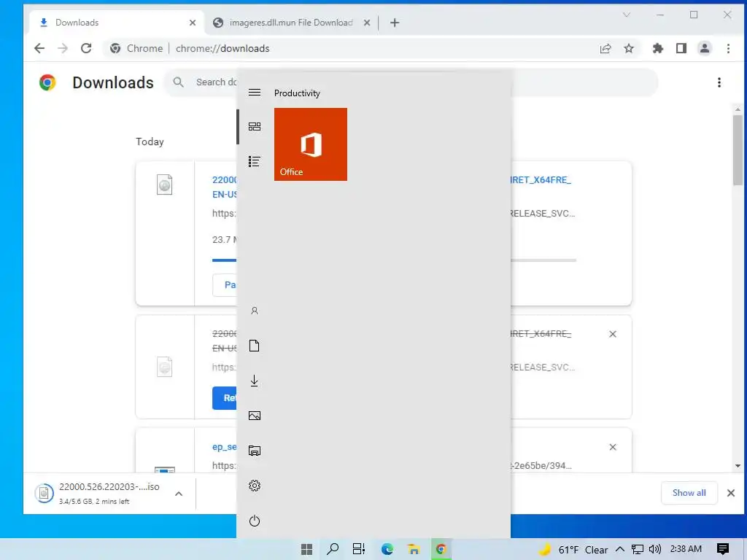This screenshot has width=747, height=560.
Task: Switch to the Downloads tab
Action: pos(117,23)
